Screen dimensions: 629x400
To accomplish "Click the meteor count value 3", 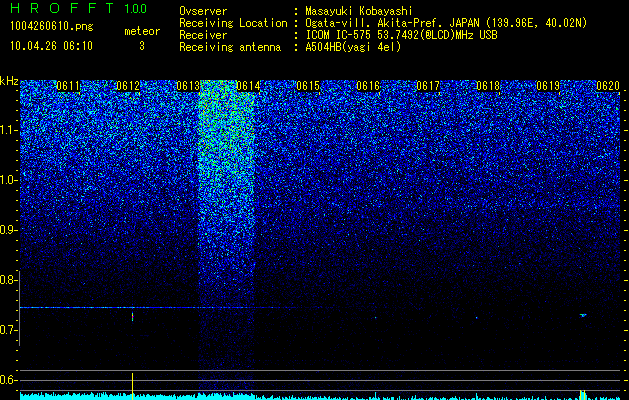I will point(142,46).
